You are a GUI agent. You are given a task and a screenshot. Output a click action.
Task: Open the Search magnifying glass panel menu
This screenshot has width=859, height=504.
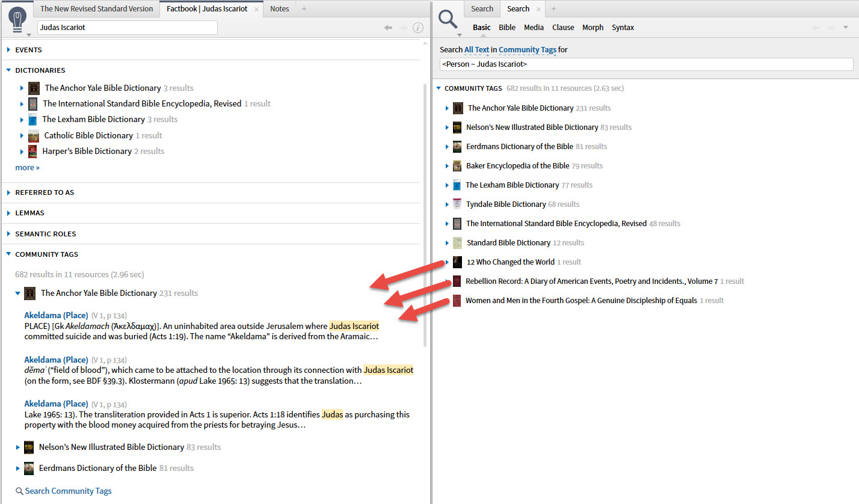449,21
